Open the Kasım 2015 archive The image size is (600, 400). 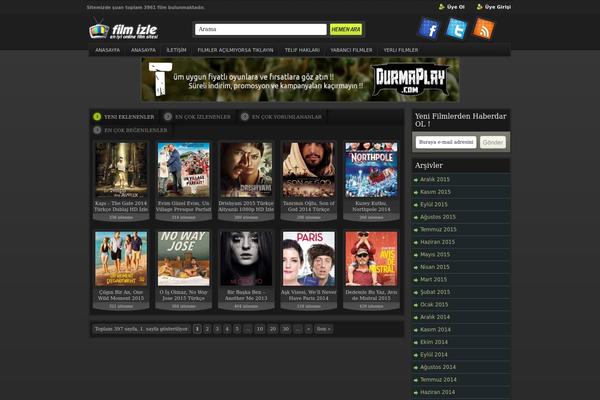435,192
